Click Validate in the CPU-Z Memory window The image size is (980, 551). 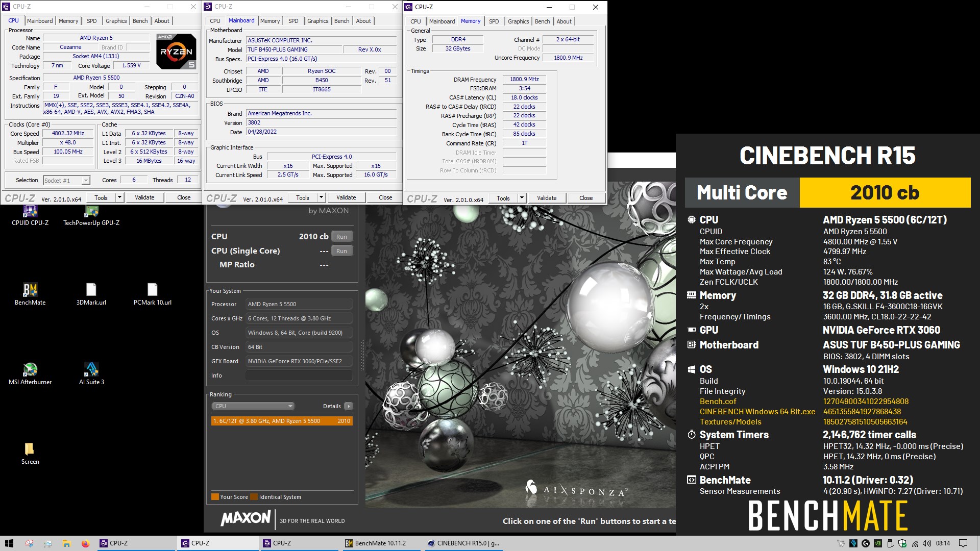pyautogui.click(x=547, y=198)
